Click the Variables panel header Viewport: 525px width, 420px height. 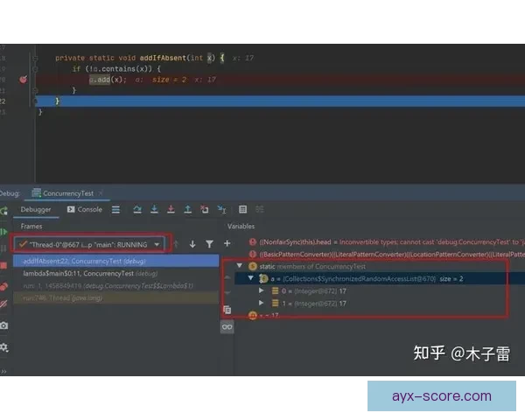coord(241,227)
